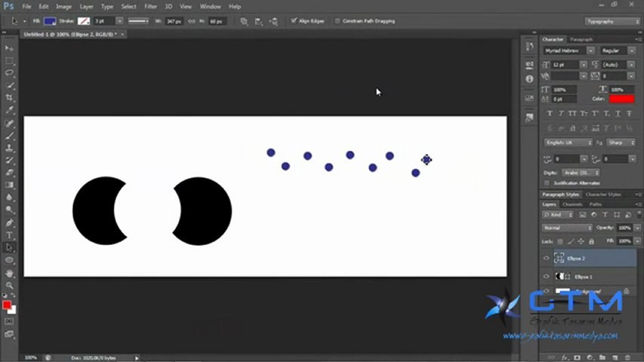Select the Ellipse shape tool

(9, 260)
